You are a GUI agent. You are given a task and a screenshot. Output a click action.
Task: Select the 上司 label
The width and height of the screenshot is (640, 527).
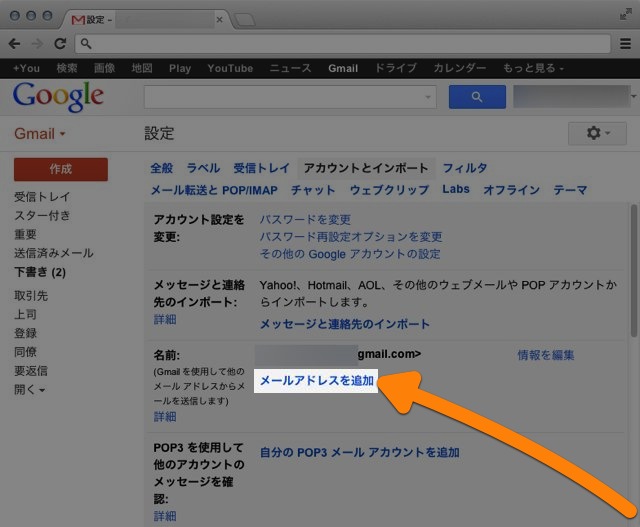click(25, 314)
